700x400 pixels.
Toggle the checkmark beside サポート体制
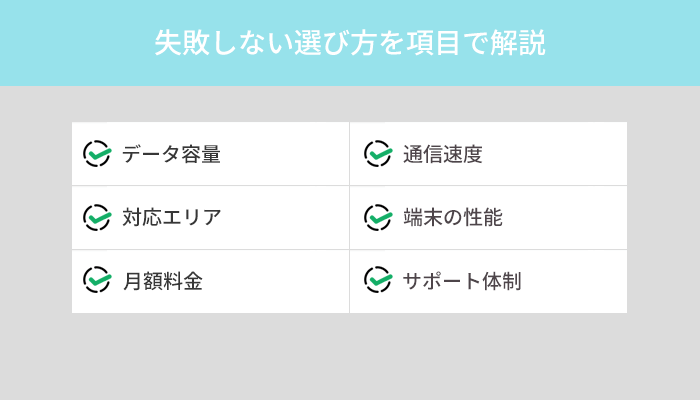coord(377,280)
